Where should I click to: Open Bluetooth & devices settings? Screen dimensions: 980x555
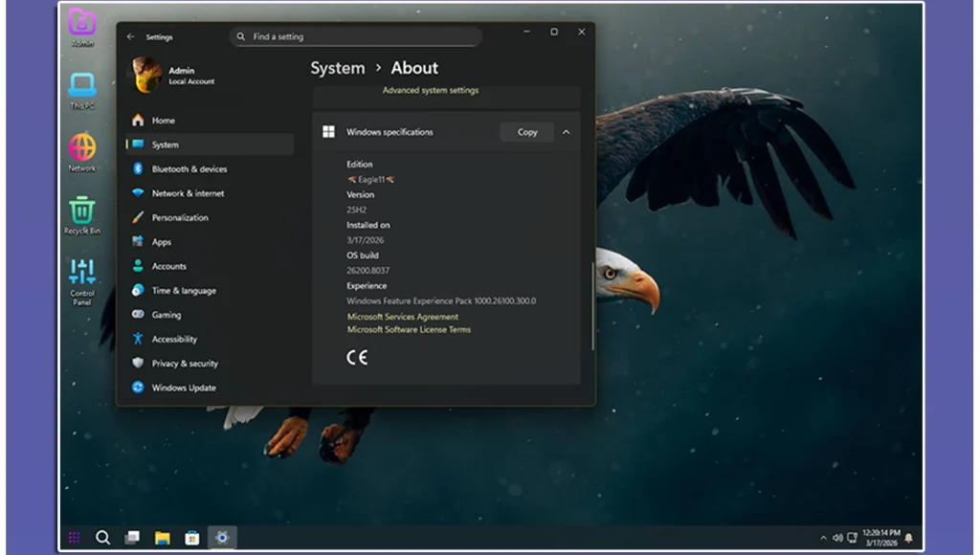(x=189, y=169)
